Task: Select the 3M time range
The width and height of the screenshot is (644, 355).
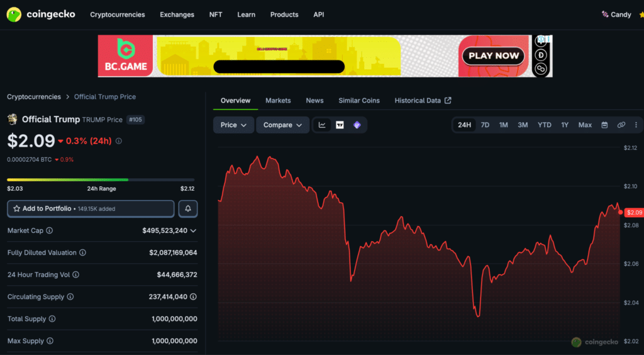Action: pos(523,125)
